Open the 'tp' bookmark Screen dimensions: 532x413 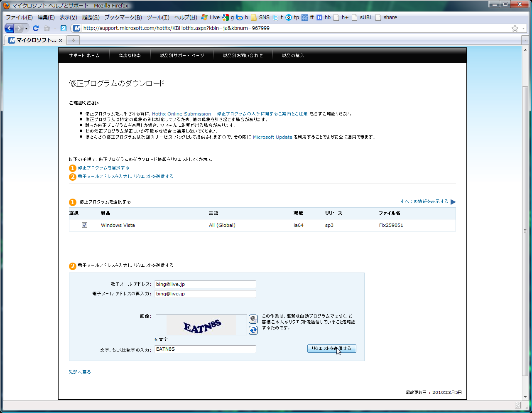coord(292,17)
